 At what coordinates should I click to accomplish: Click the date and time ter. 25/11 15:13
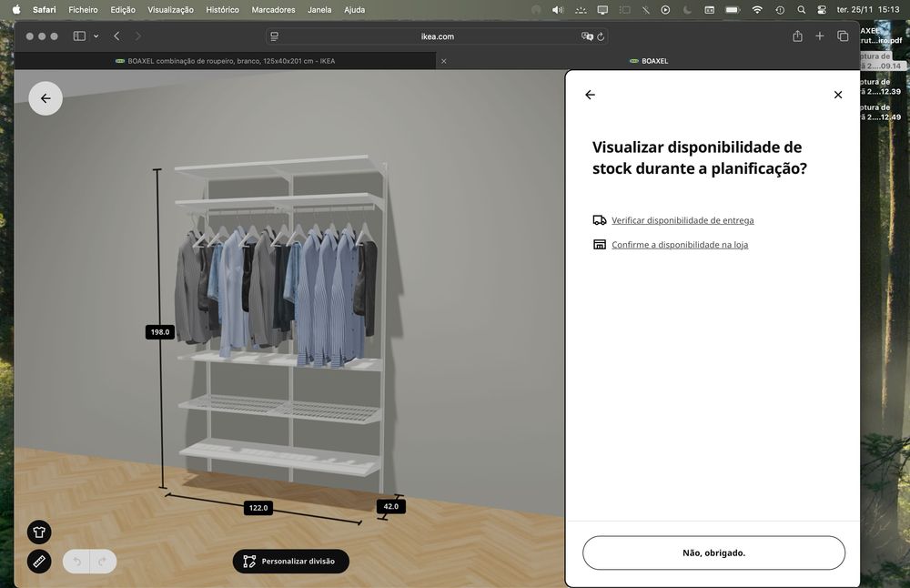point(868,9)
